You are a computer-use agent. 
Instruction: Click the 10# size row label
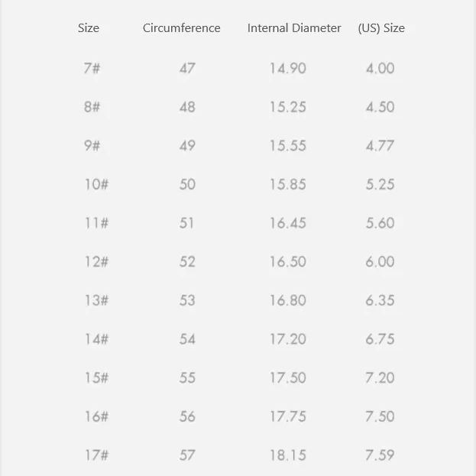pyautogui.click(x=96, y=184)
